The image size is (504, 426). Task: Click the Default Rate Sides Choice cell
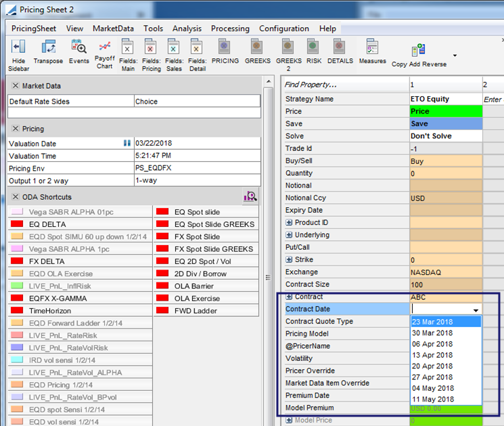pos(197,102)
